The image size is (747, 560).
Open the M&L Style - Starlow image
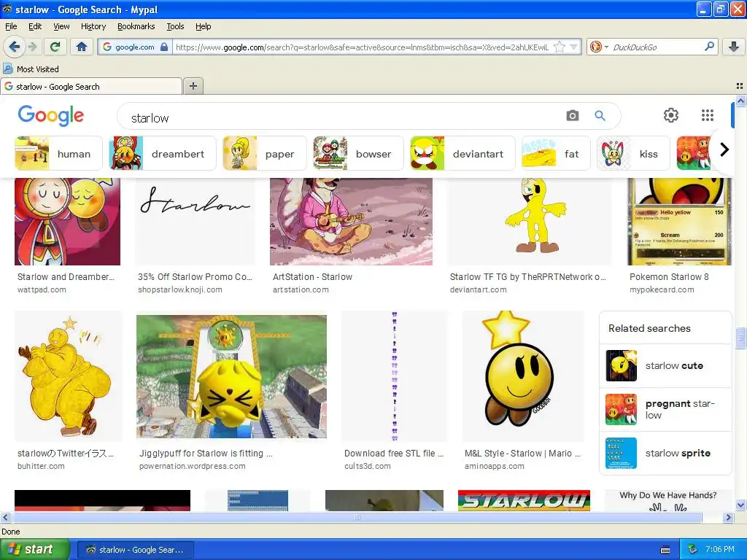523,376
